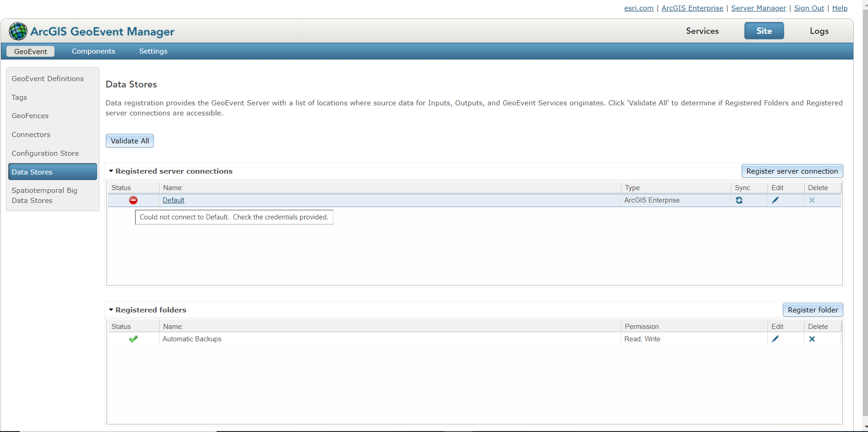868x432 pixels.
Task: Open the Default server connection link
Action: pyautogui.click(x=174, y=200)
